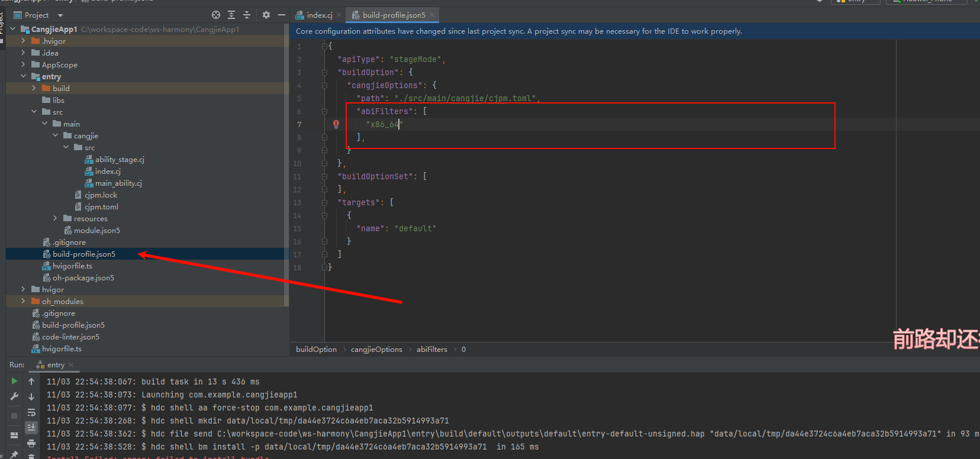Collapse the CangjieApp1 root node
Screen dimensions: 980x459
pyautogui.click(x=12, y=29)
